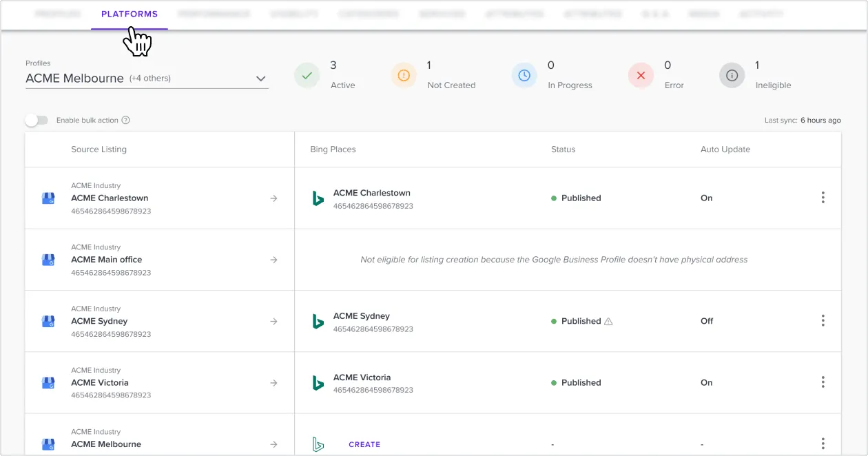Click the Active count label
The width and height of the screenshot is (868, 456).
(342, 85)
